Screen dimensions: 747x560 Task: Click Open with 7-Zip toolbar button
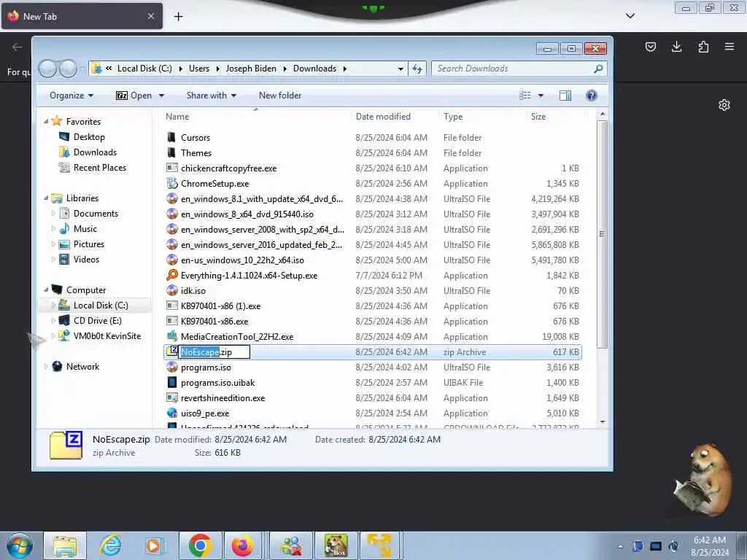134,96
